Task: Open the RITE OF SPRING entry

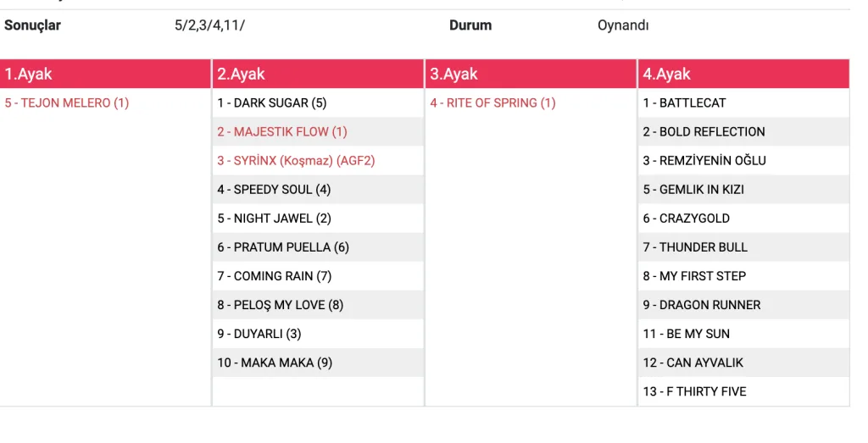Action: click(x=492, y=103)
